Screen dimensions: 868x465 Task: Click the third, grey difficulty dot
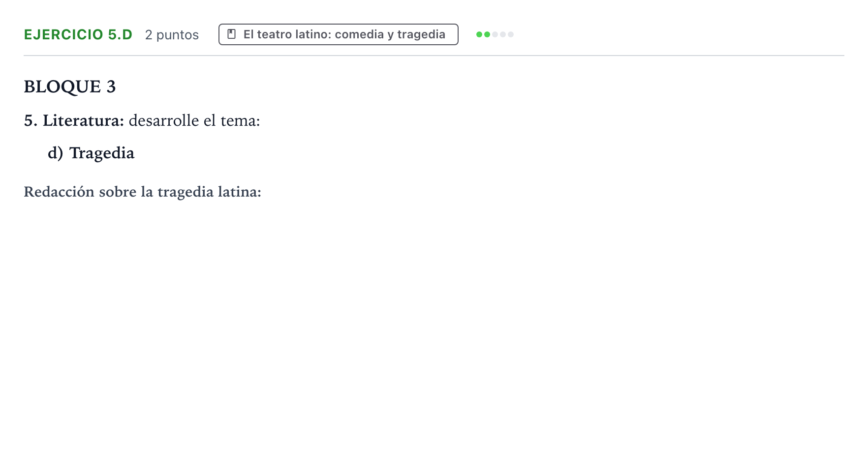click(495, 34)
